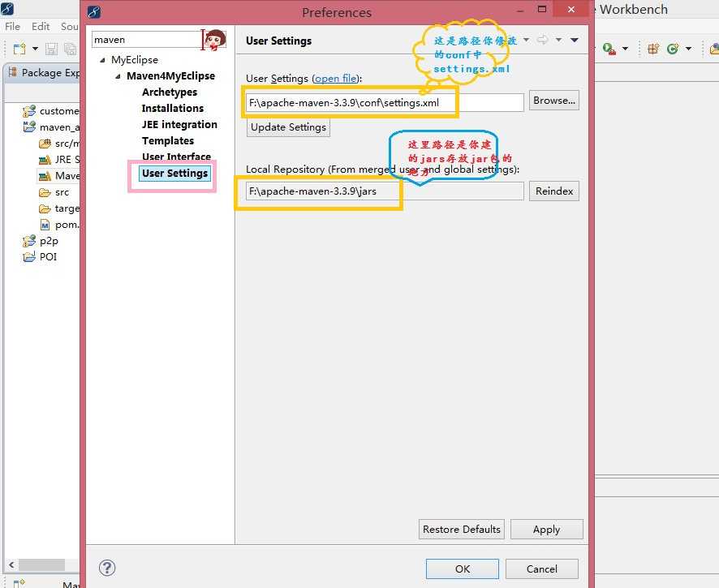Click the Maven Dependencies library icon
This screenshot has height=588, width=719.
[45, 175]
